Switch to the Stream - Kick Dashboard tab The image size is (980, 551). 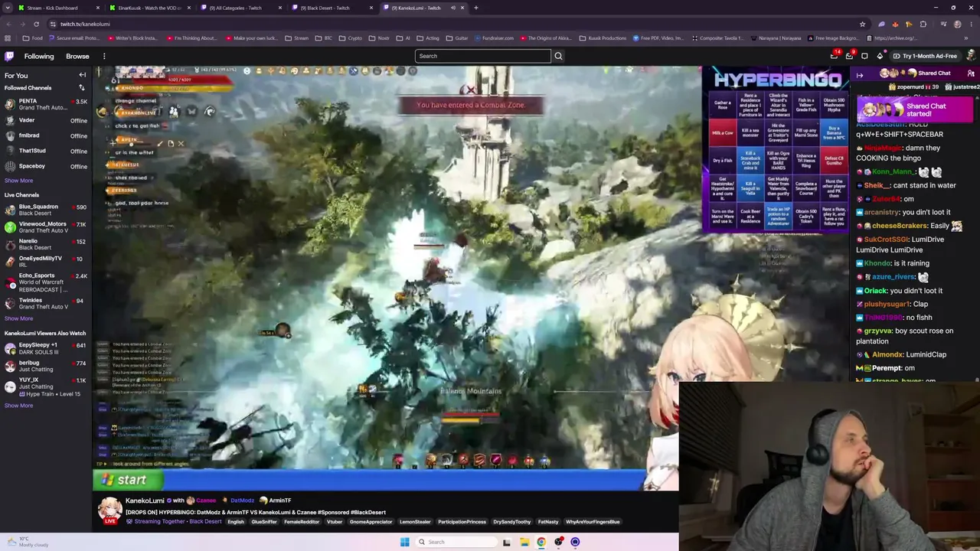tap(58, 8)
